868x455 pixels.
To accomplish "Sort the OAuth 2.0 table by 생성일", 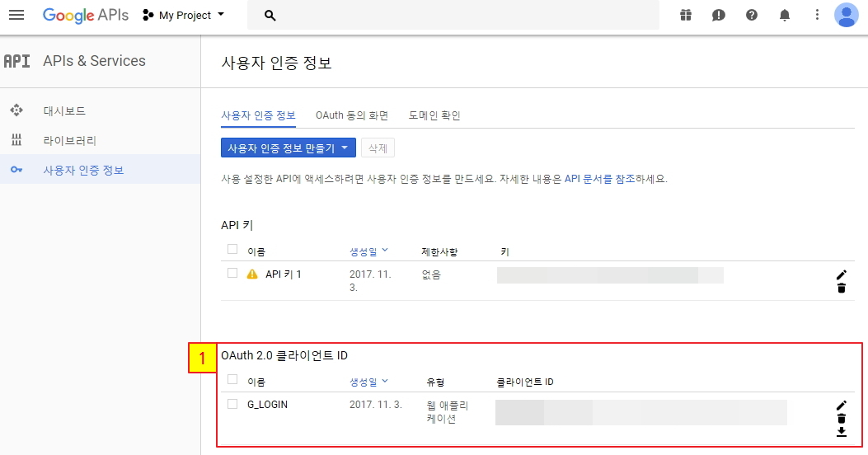I will 368,382.
